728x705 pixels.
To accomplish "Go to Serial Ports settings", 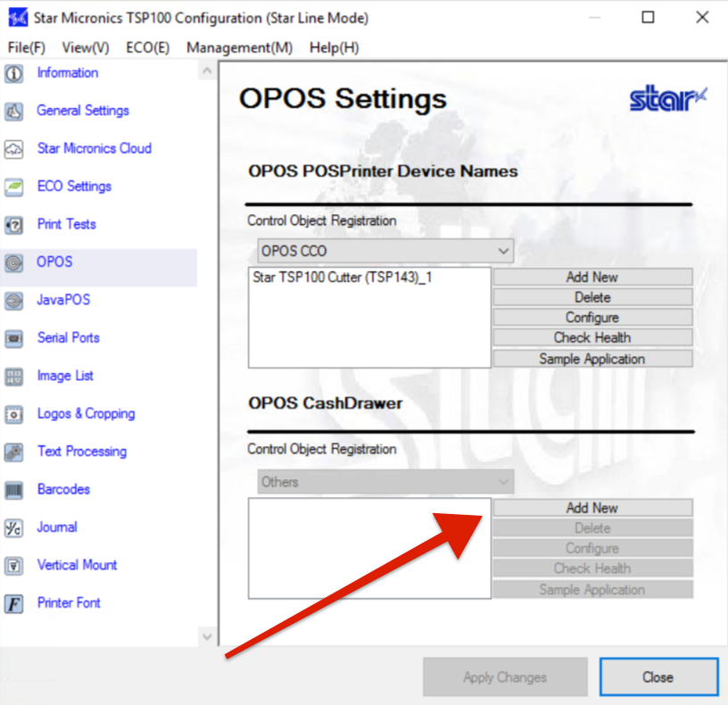I will [x=69, y=337].
